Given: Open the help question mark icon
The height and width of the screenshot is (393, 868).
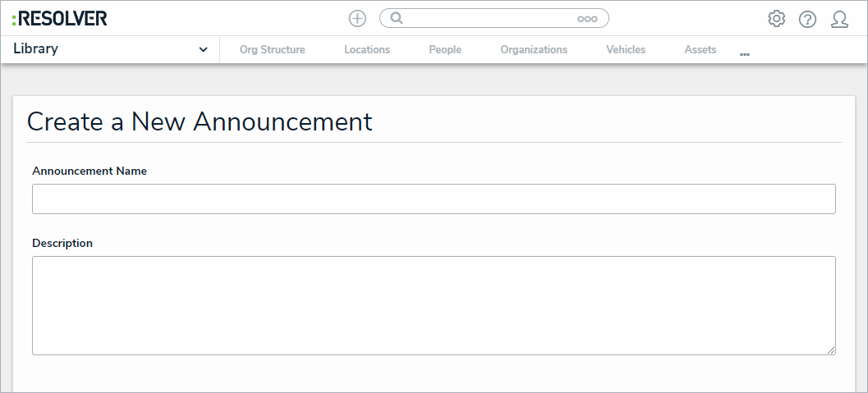Looking at the screenshot, I should (807, 19).
